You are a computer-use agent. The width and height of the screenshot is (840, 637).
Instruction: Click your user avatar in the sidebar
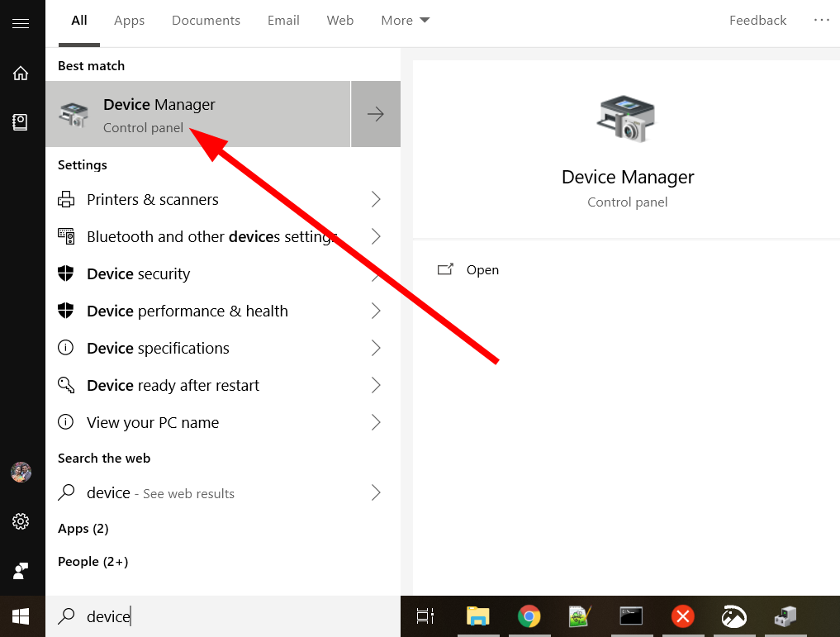[22, 472]
